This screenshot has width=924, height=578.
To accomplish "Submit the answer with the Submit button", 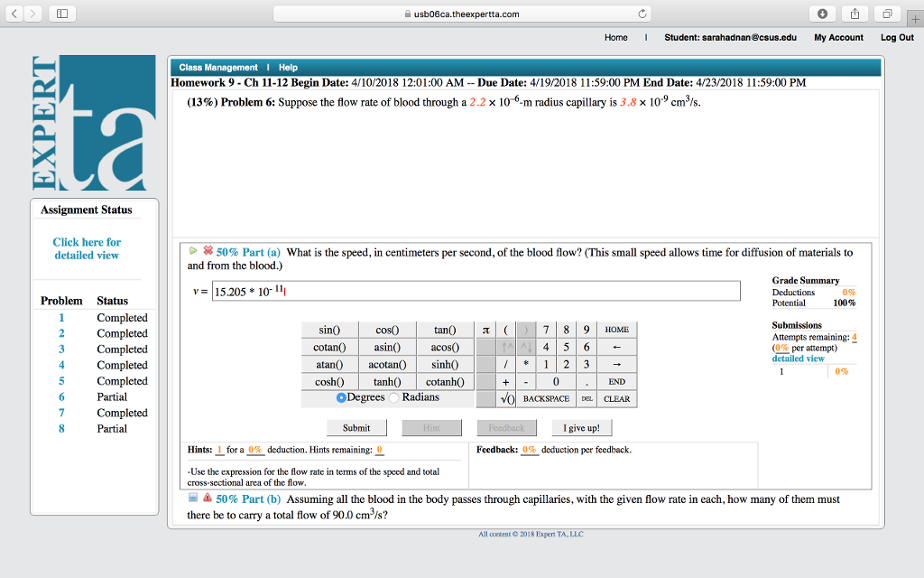I will (356, 427).
